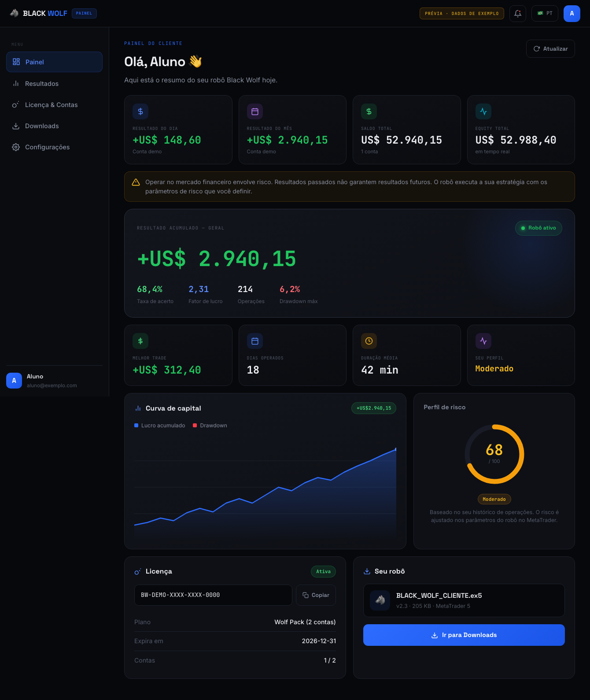Click the Moderado badge under the gauge
This screenshot has height=700, width=590.
point(494,499)
